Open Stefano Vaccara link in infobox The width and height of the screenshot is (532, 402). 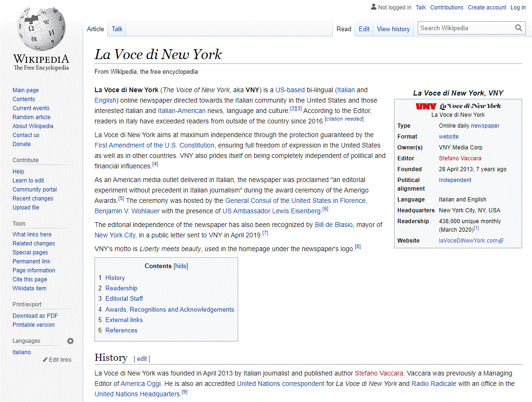click(x=460, y=158)
